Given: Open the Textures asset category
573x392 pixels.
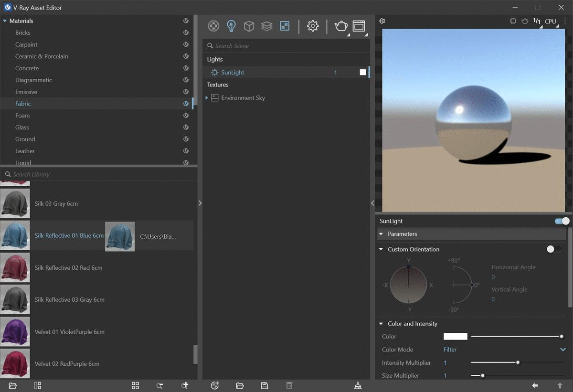Looking at the screenshot, I should 285,26.
